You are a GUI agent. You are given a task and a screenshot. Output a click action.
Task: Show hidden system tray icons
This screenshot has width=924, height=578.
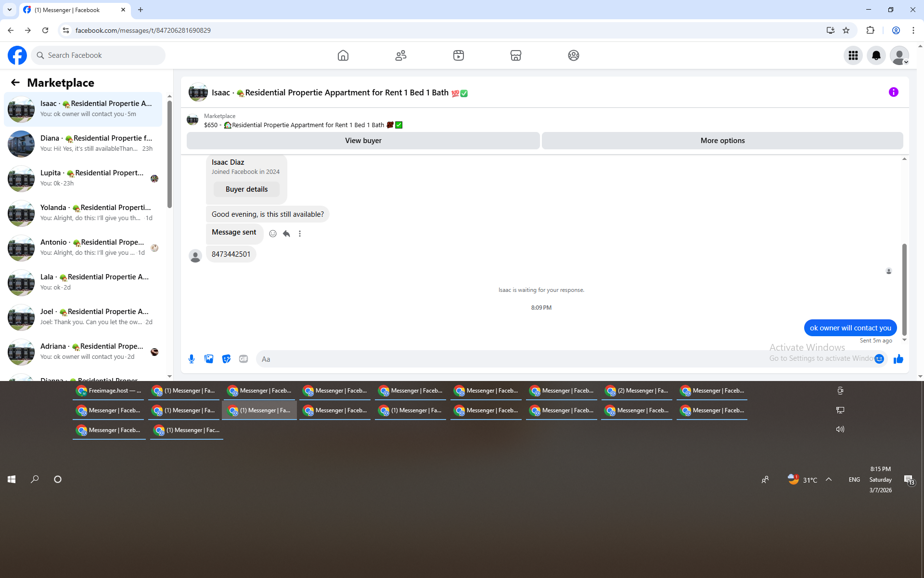tap(829, 479)
